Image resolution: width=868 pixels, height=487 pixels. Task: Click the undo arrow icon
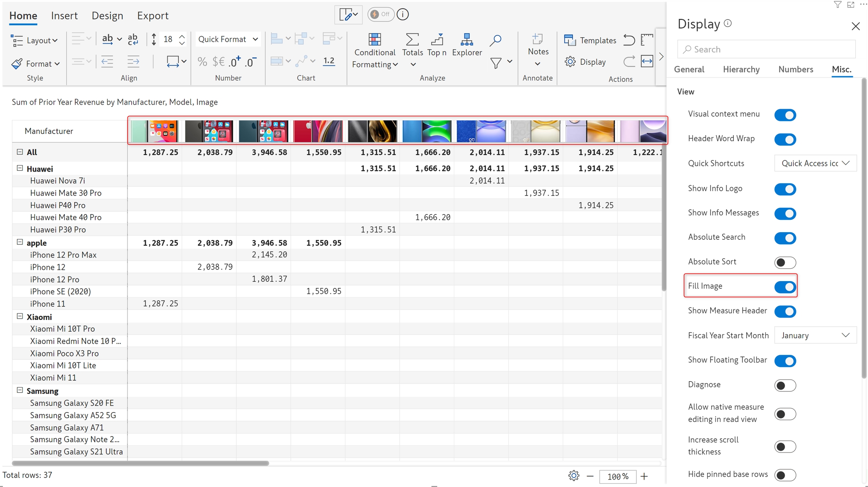(x=629, y=40)
